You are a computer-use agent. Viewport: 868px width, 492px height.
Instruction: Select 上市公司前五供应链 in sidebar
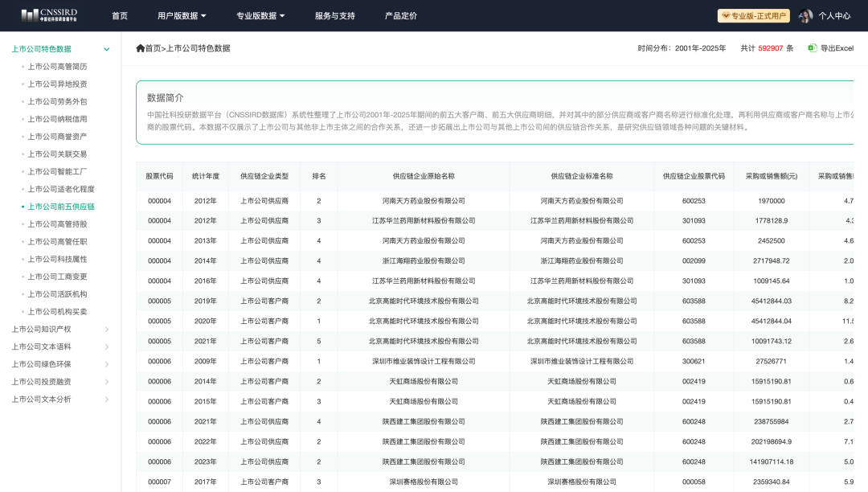[x=61, y=207]
